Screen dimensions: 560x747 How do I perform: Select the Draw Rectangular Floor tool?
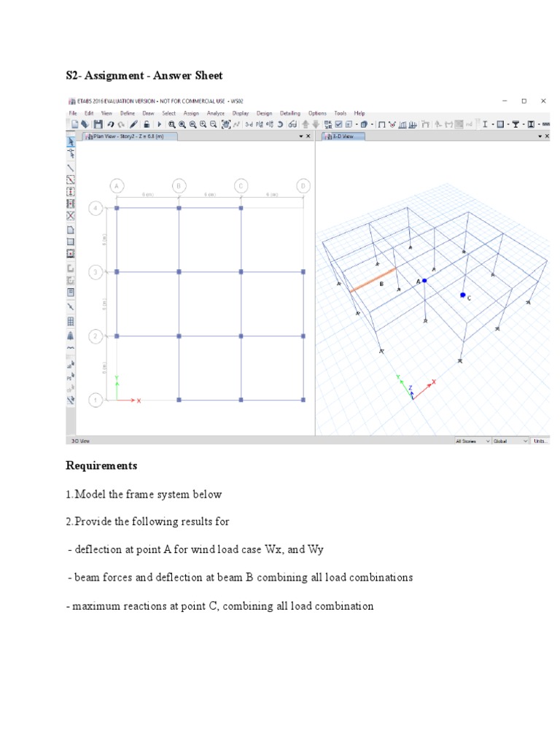[71, 241]
